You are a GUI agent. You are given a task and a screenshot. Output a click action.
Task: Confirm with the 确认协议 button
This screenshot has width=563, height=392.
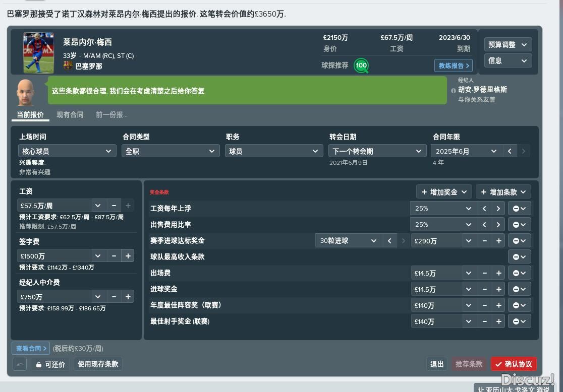[514, 364]
